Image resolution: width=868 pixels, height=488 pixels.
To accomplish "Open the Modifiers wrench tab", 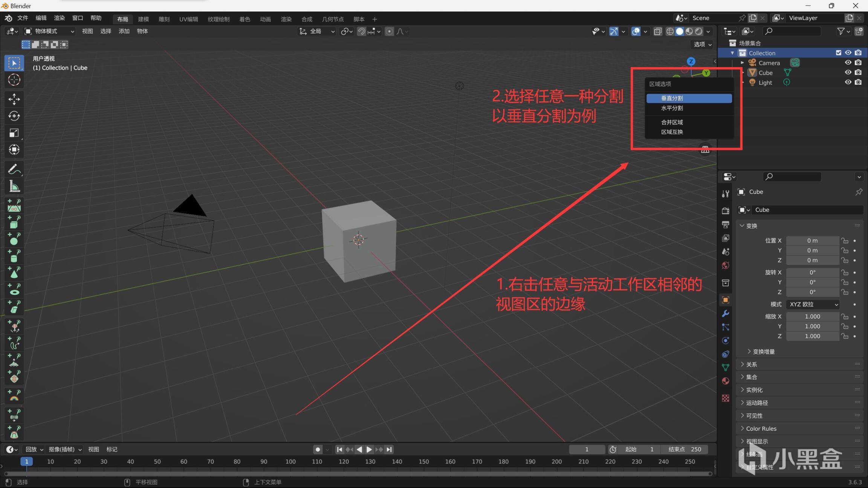I will tap(725, 313).
